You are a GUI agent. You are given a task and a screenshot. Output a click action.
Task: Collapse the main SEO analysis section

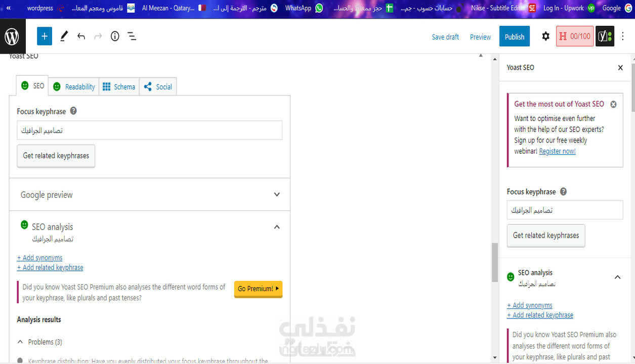coord(277,227)
